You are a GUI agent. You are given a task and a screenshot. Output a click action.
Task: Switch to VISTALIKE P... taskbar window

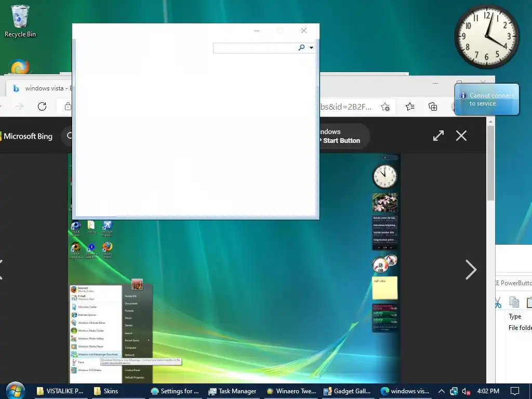coord(60,391)
